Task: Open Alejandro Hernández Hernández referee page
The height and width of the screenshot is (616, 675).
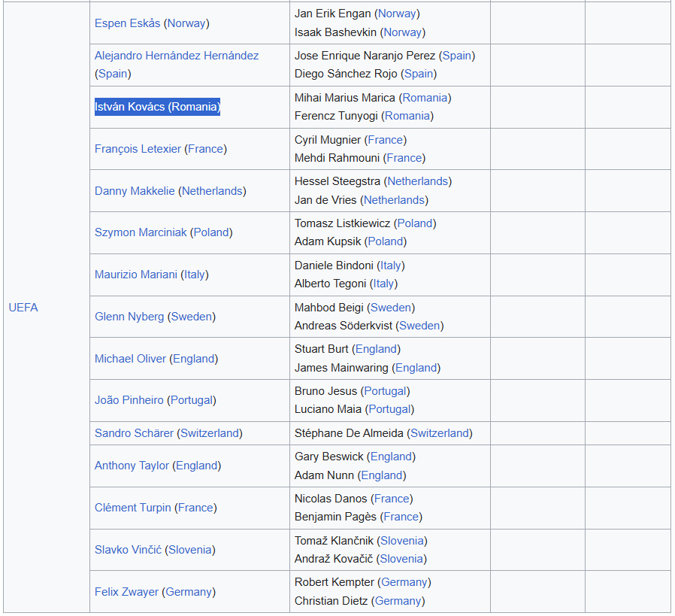Action: tap(176, 56)
